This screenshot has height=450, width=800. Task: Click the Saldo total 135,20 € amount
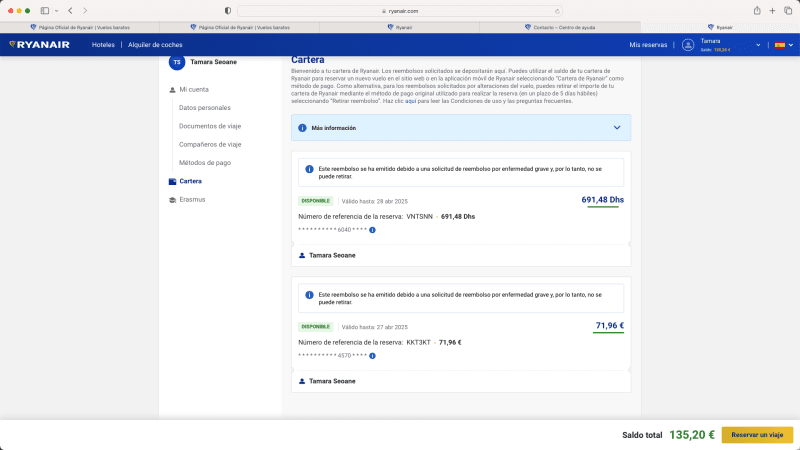pyautogui.click(x=692, y=435)
